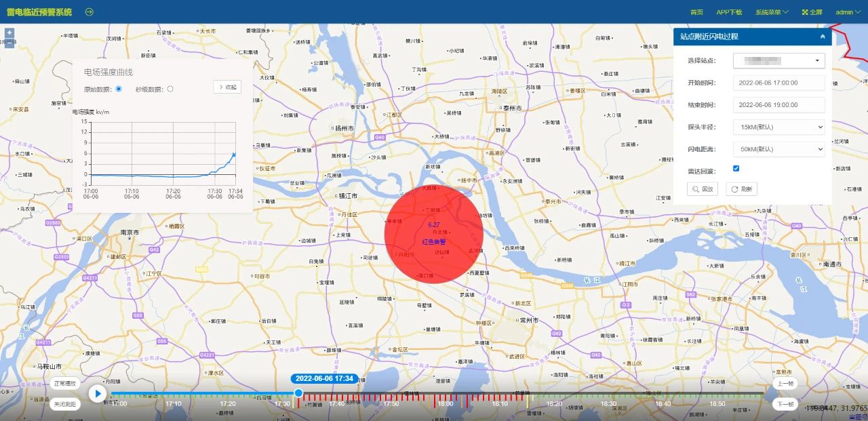Click the timeline slider handle at 17:34
868x421 pixels.
(298, 393)
